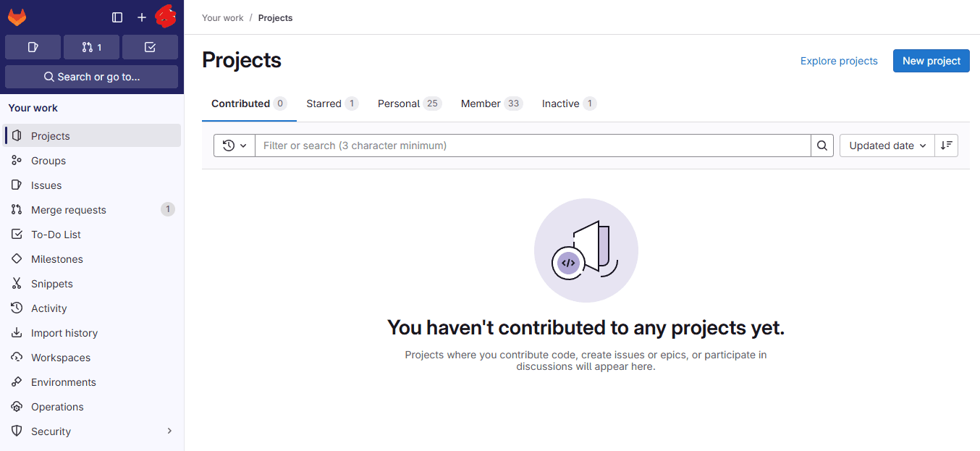This screenshot has width=980, height=451.
Task: View your merge requests notification icon
Action: pos(91,46)
